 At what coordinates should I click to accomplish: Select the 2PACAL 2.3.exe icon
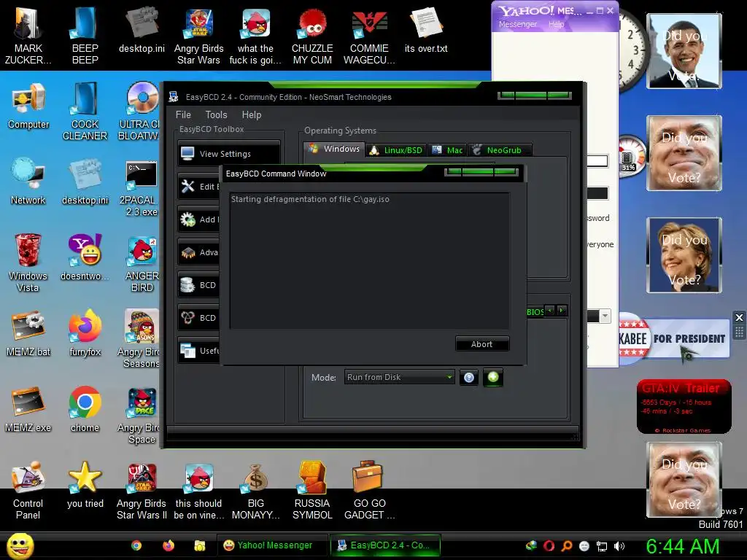142,187
